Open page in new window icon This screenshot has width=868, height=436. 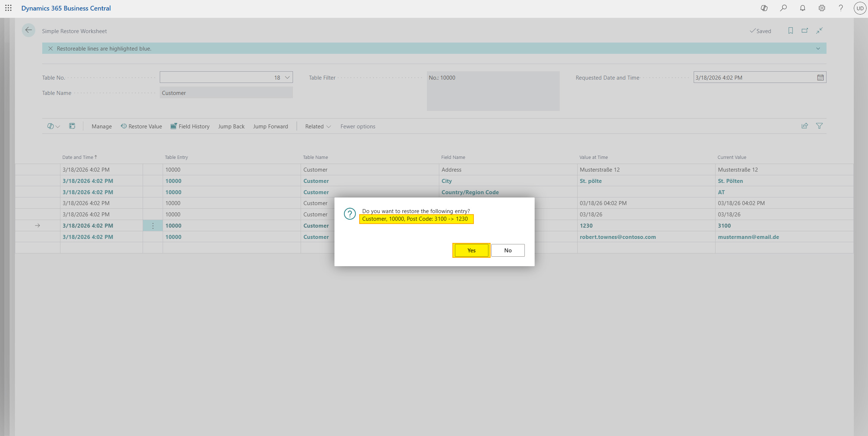click(805, 31)
